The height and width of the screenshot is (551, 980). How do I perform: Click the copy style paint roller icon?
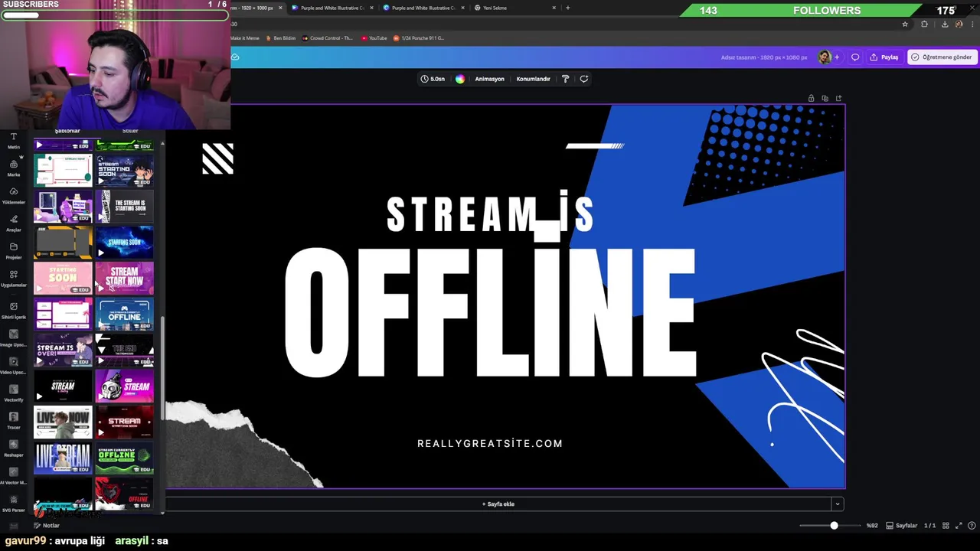(x=565, y=79)
